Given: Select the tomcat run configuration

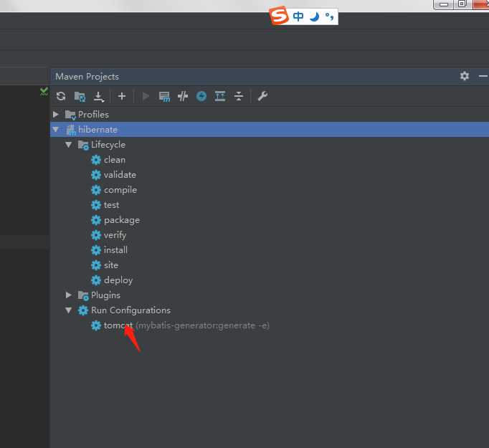Looking at the screenshot, I should [x=270, y=325].
